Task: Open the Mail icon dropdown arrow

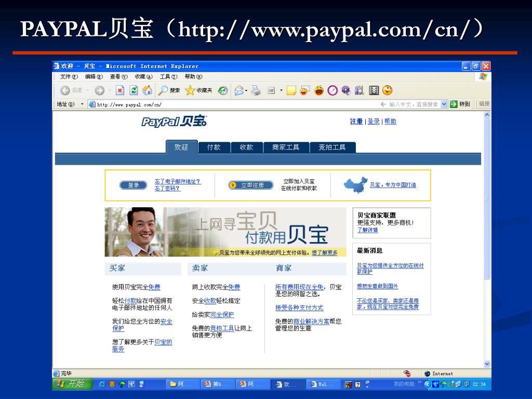Action: click(246, 90)
